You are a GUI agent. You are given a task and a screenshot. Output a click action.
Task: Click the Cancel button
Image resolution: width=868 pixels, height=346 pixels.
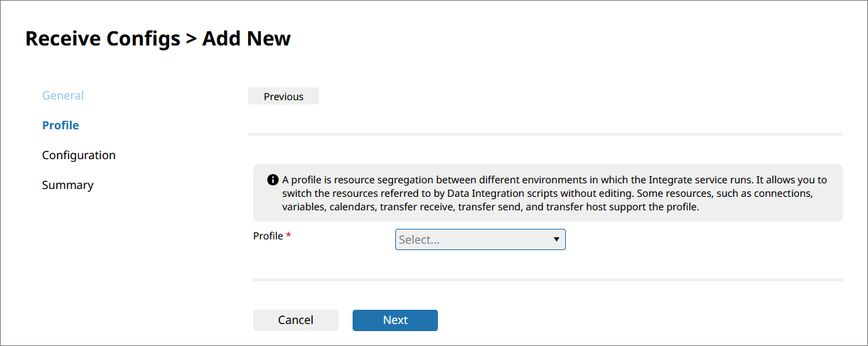pyautogui.click(x=296, y=320)
